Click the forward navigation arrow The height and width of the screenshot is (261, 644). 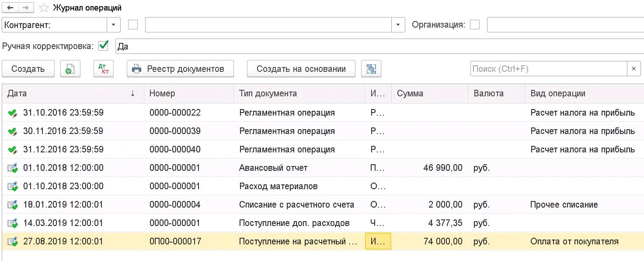[x=26, y=7]
